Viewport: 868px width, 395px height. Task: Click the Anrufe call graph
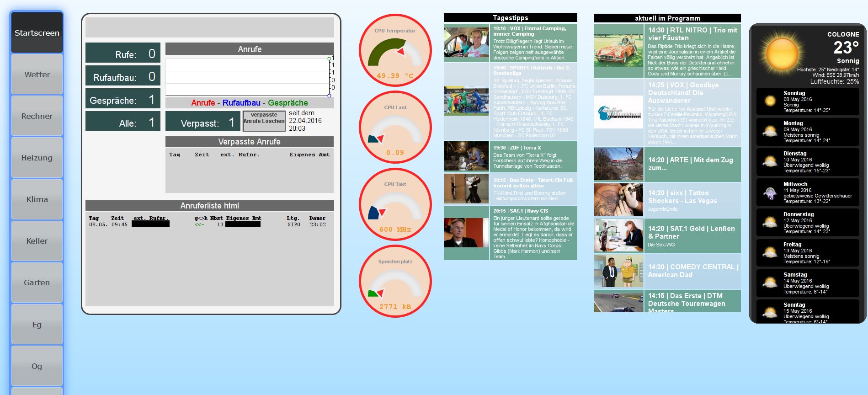coord(250,77)
